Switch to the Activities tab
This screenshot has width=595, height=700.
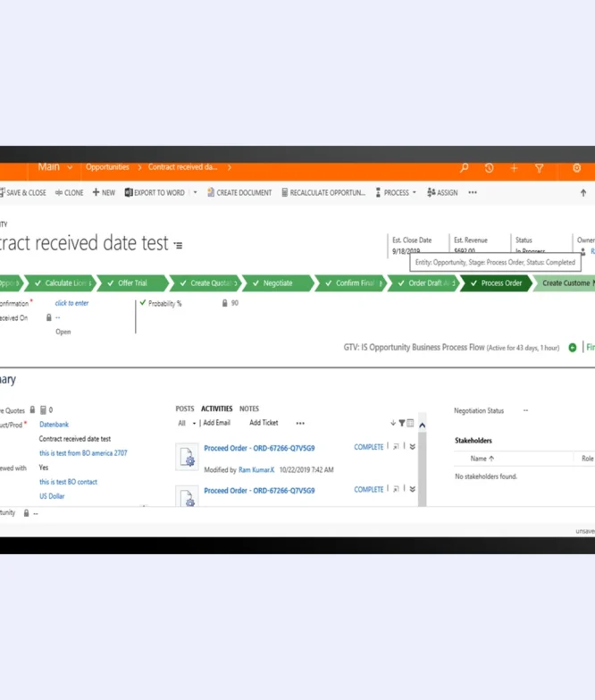coord(217,409)
